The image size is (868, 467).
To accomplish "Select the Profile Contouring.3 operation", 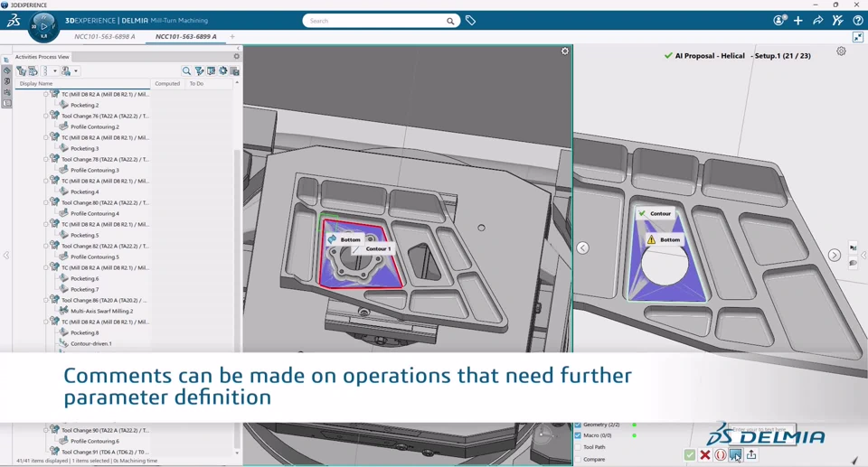I will coord(95,171).
